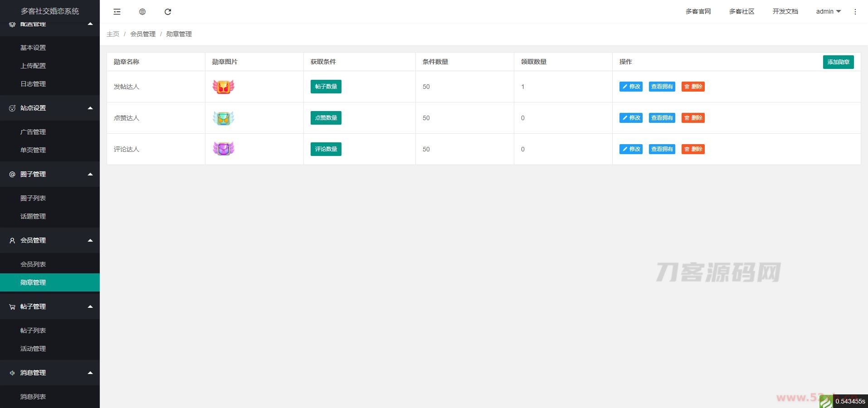
Task: Edit the 发帖达人 badge with 修改
Action: tap(631, 87)
